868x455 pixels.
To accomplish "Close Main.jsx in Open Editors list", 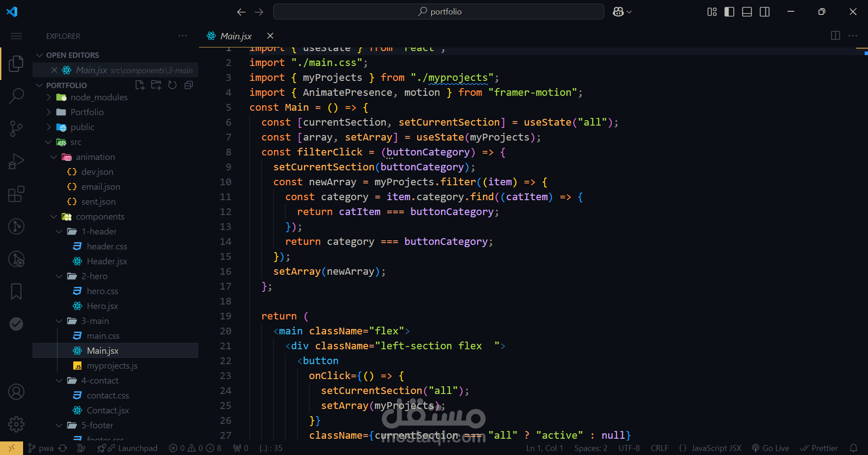I will tap(54, 70).
